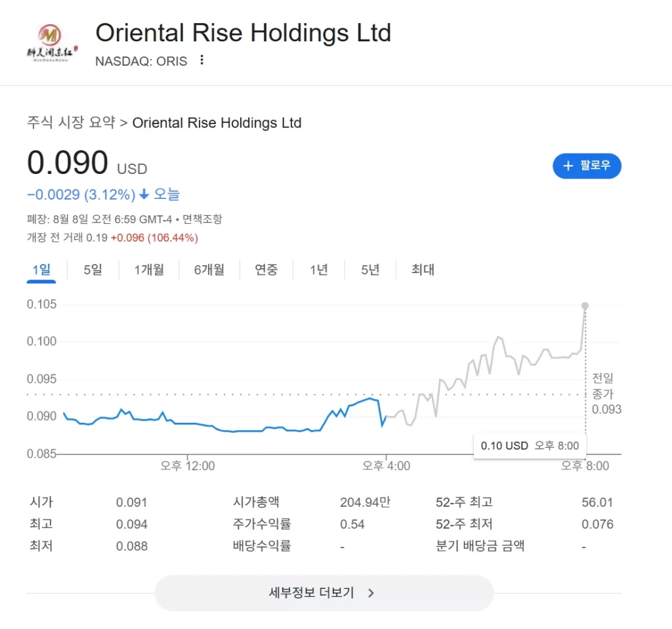Select the 1일 chart range tab
Image resolution: width=672 pixels, height=629 pixels.
tap(41, 270)
